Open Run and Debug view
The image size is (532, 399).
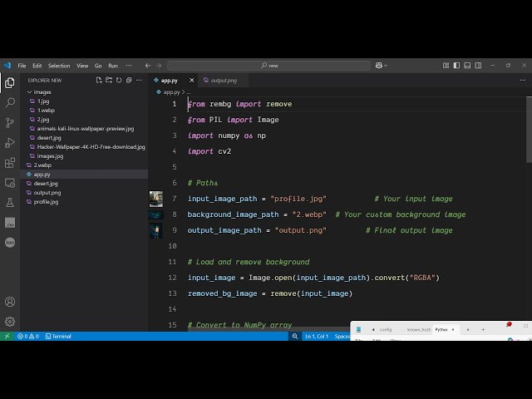point(10,142)
